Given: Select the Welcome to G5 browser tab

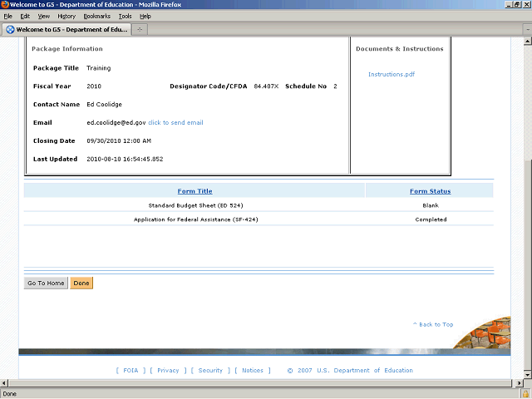Looking at the screenshot, I should (66, 30).
